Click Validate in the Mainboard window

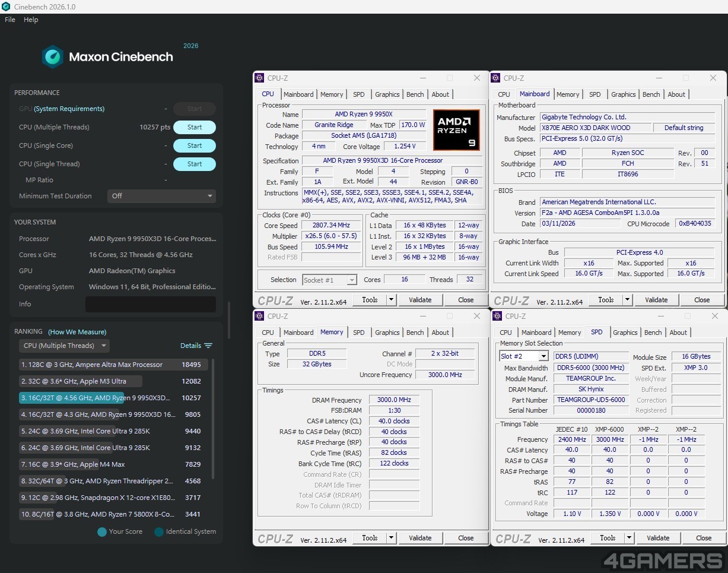pos(656,300)
